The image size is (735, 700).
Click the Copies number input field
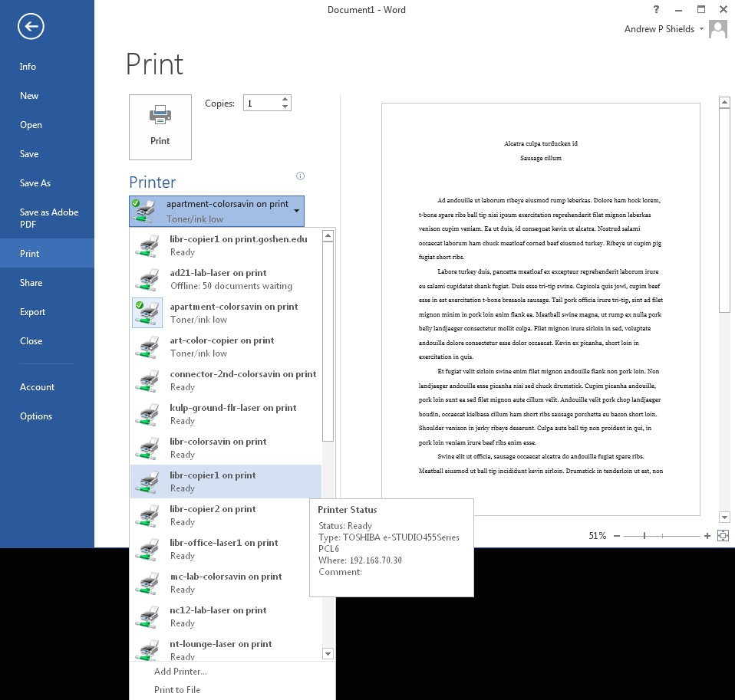point(262,103)
